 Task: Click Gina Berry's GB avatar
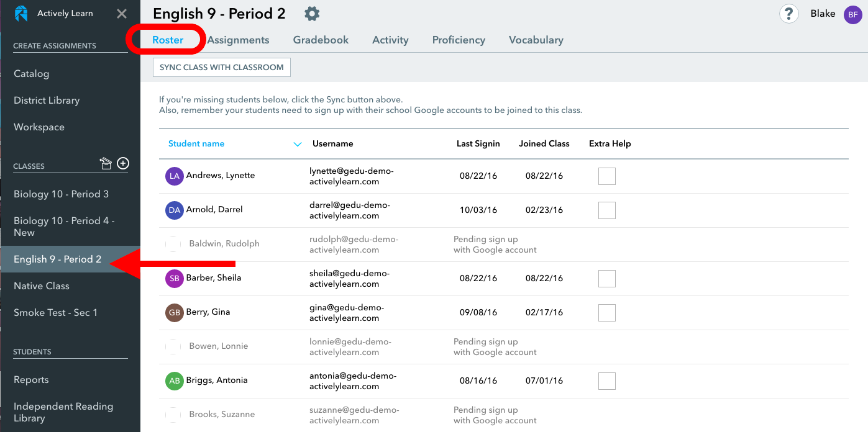[175, 312]
